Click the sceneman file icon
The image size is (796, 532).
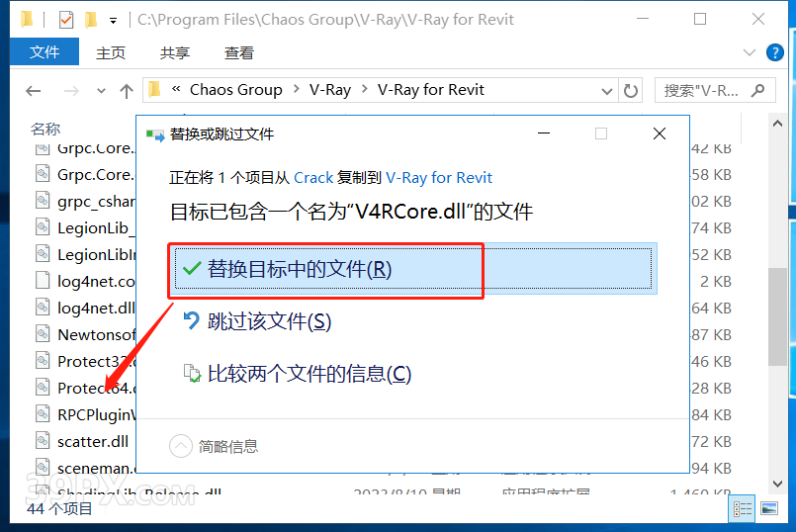(43, 467)
